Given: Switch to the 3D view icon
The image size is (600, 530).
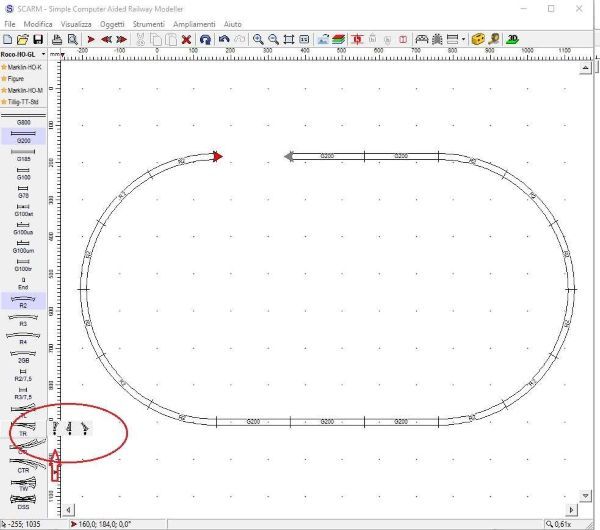Looking at the screenshot, I should click(512, 39).
